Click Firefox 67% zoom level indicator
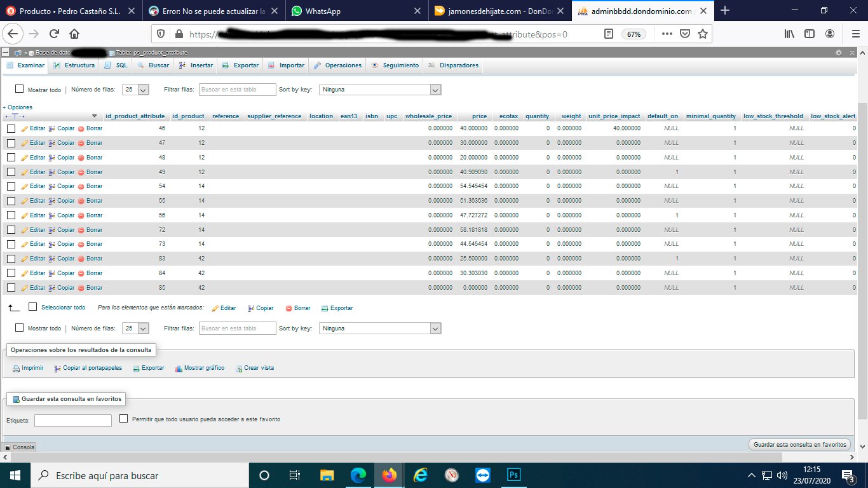This screenshot has height=488, width=868. 634,34
